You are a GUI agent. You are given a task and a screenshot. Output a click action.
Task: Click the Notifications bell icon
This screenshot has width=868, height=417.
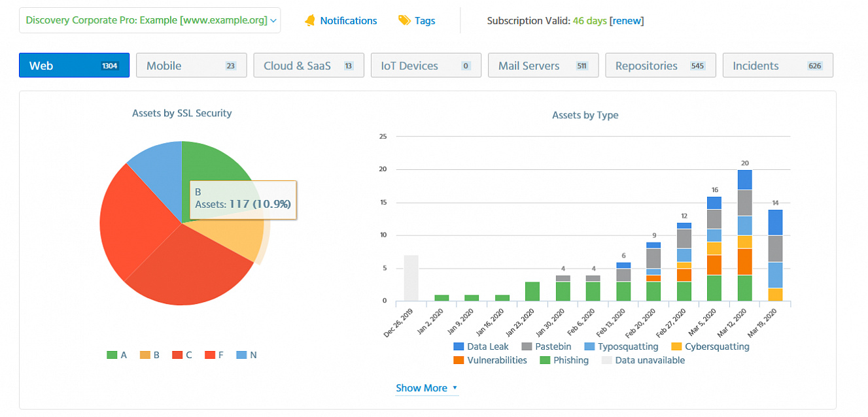click(310, 21)
